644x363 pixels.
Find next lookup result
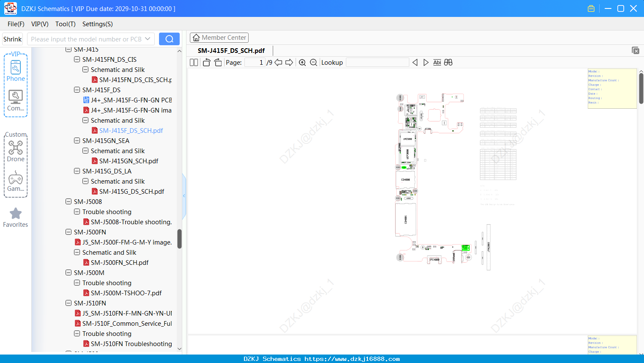[x=426, y=63]
